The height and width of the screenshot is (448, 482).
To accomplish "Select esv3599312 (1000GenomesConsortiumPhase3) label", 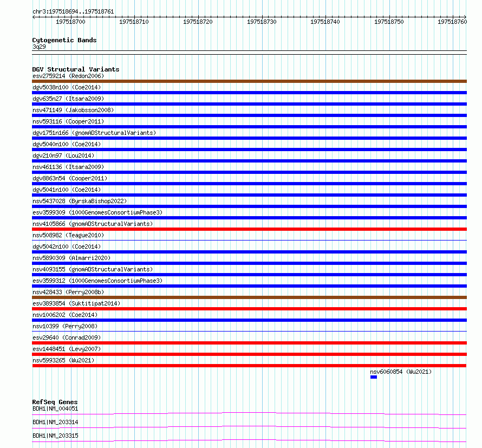I will tap(97, 281).
